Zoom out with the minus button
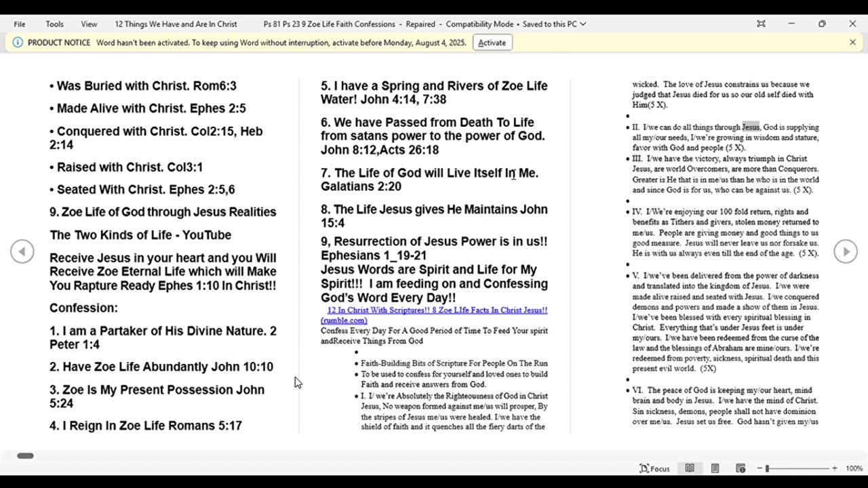 click(x=760, y=468)
